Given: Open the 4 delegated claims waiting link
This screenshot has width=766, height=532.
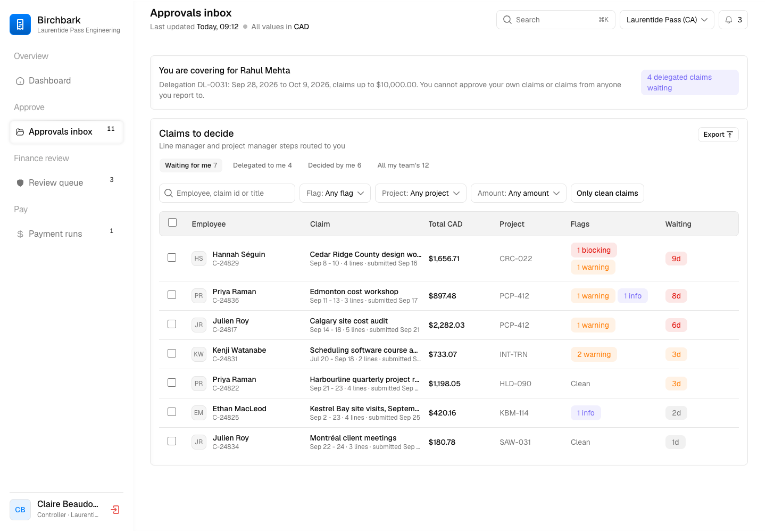Looking at the screenshot, I should tap(689, 82).
